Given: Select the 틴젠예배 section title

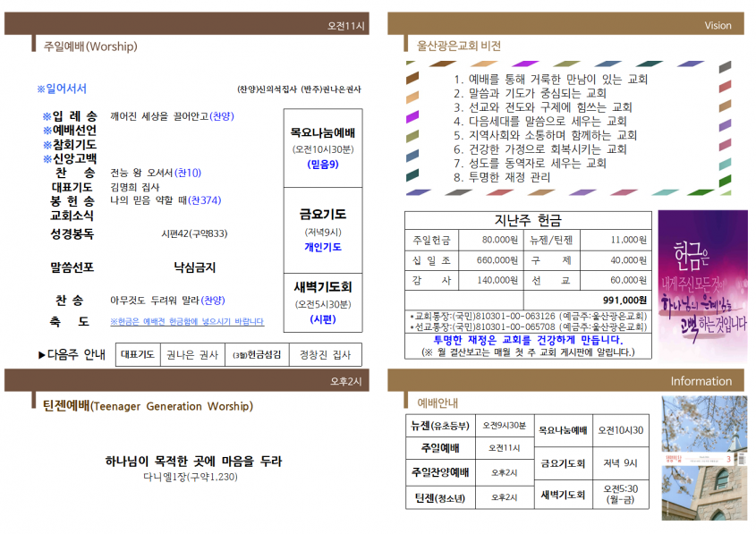Looking at the screenshot, I should (x=148, y=406).
